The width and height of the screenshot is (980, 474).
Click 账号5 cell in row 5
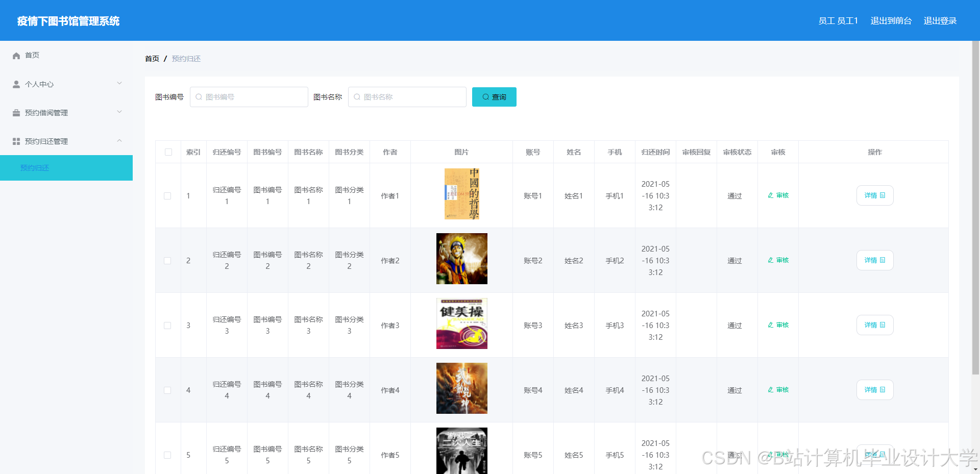pos(533,455)
